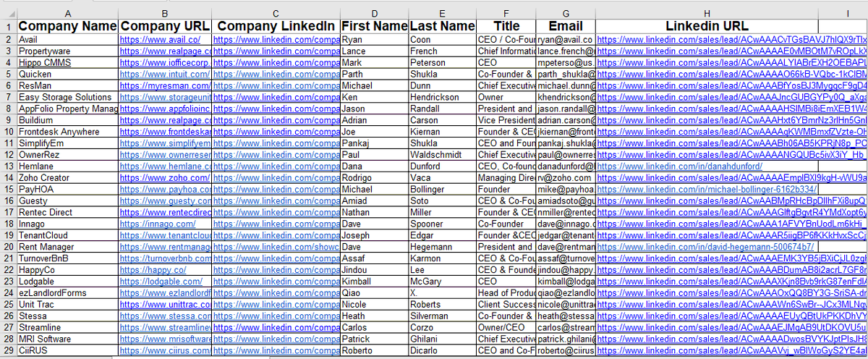
Task: Select the ryan@avail.co email cell
Action: [565, 40]
